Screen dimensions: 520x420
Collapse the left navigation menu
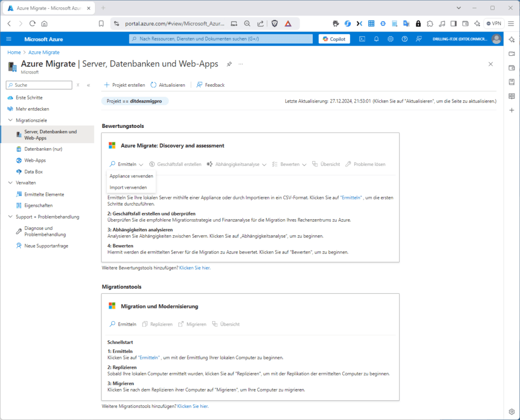click(88, 85)
